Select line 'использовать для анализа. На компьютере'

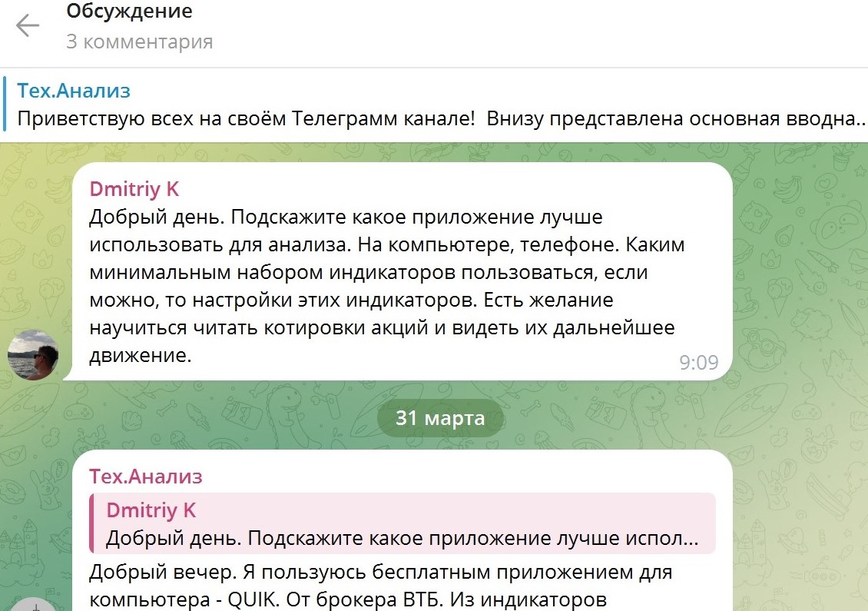click(302, 244)
